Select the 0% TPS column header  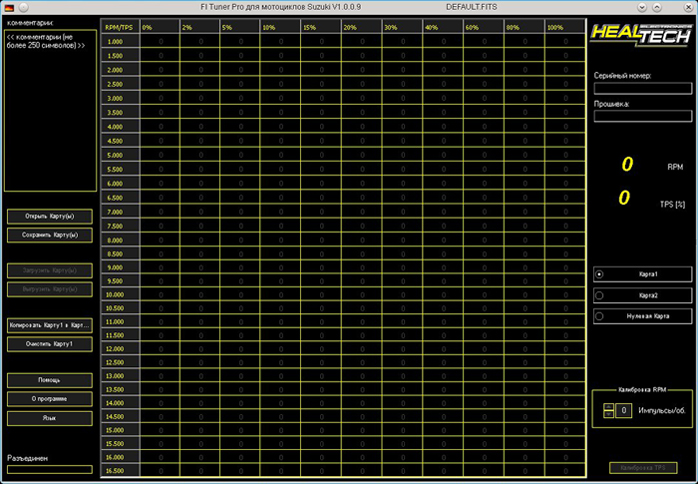click(x=159, y=27)
